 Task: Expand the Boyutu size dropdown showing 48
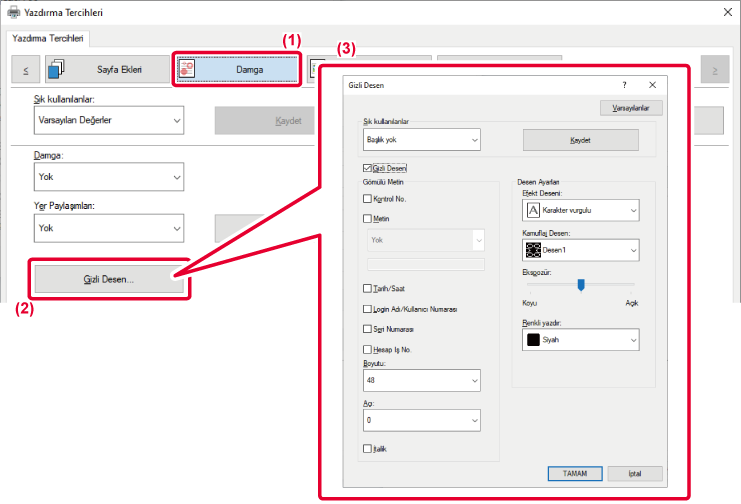[x=422, y=381]
